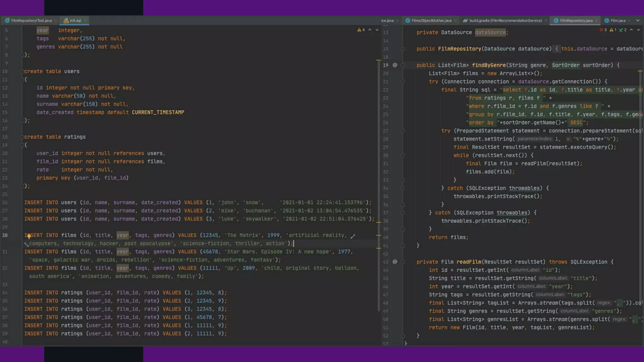644x362 pixels.
Task: Click the soft-wrap arrow at end of line 30
Action: click(x=353, y=236)
